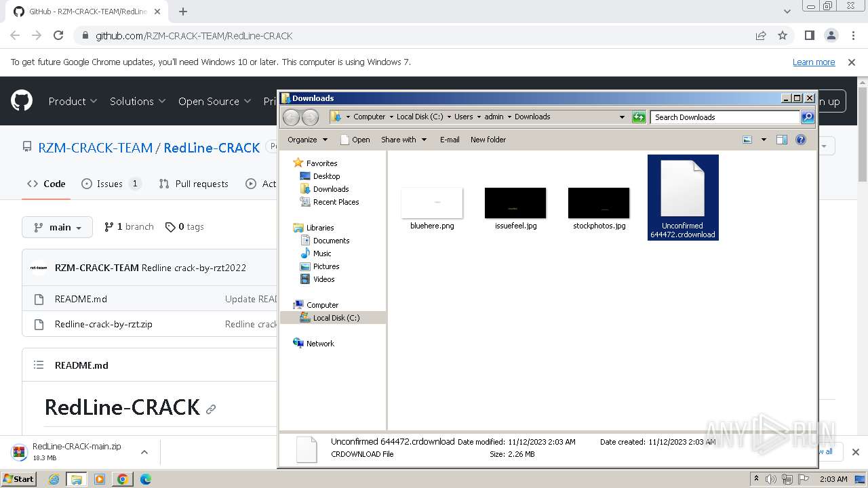Select Recent Places in navigation pane
Screen dimensions: 868x488
click(x=330, y=202)
